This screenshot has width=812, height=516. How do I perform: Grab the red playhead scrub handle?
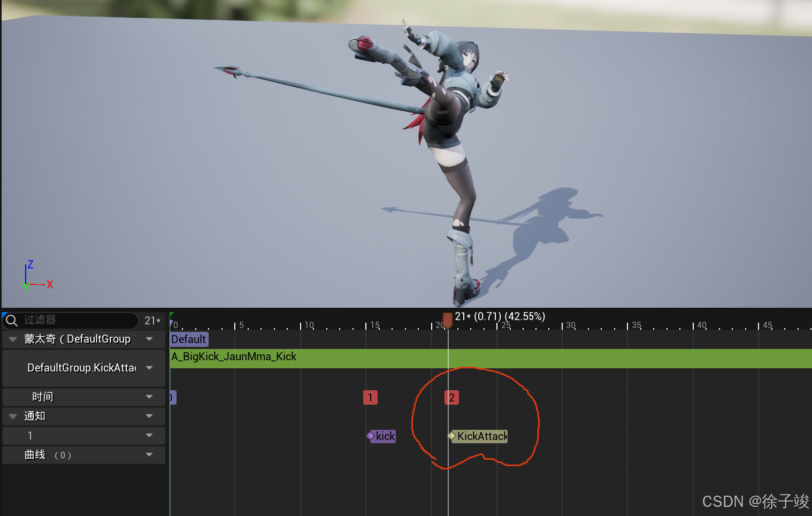[x=448, y=321]
